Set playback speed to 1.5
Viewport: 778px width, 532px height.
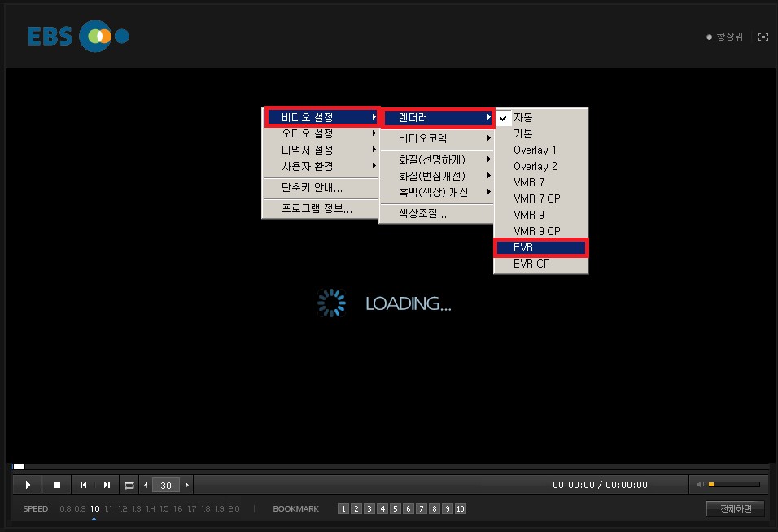click(166, 509)
